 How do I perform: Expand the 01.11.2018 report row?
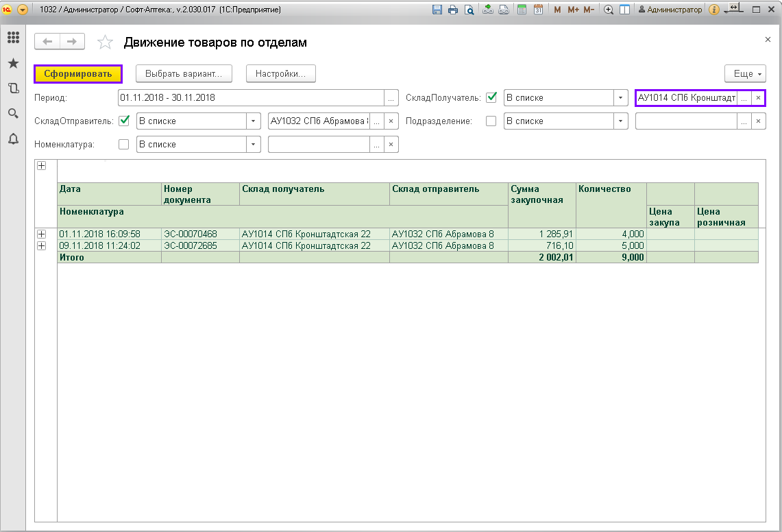pyautogui.click(x=41, y=234)
